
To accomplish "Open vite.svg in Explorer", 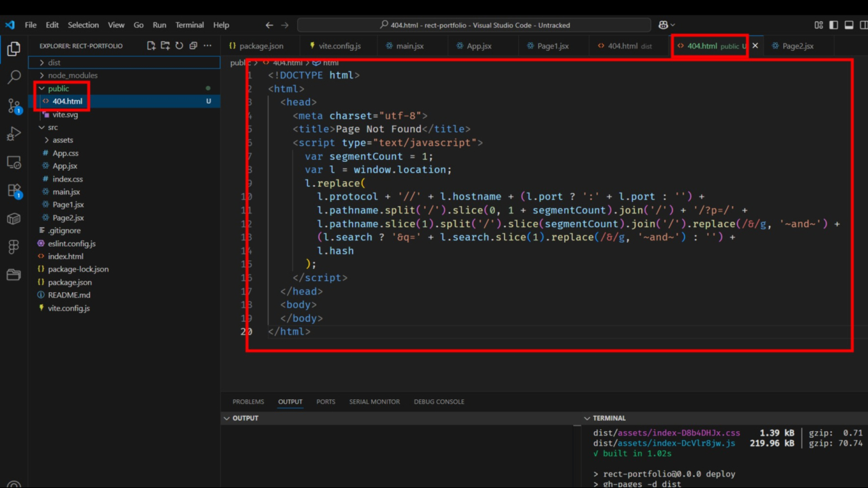I will (124, 115).
